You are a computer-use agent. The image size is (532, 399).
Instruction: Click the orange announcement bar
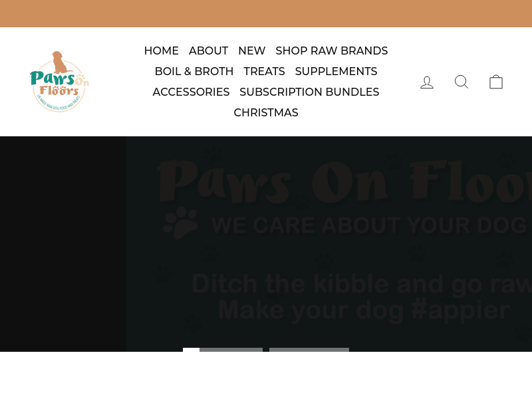266,13
